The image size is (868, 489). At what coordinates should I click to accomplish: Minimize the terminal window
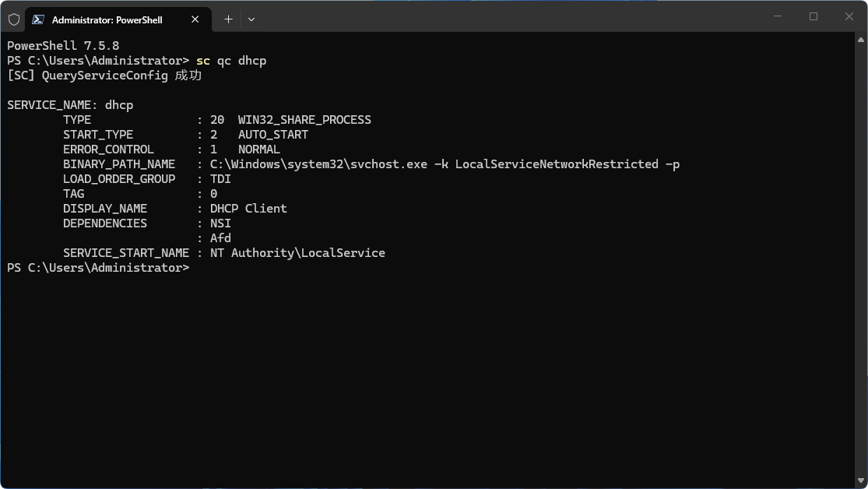click(777, 16)
